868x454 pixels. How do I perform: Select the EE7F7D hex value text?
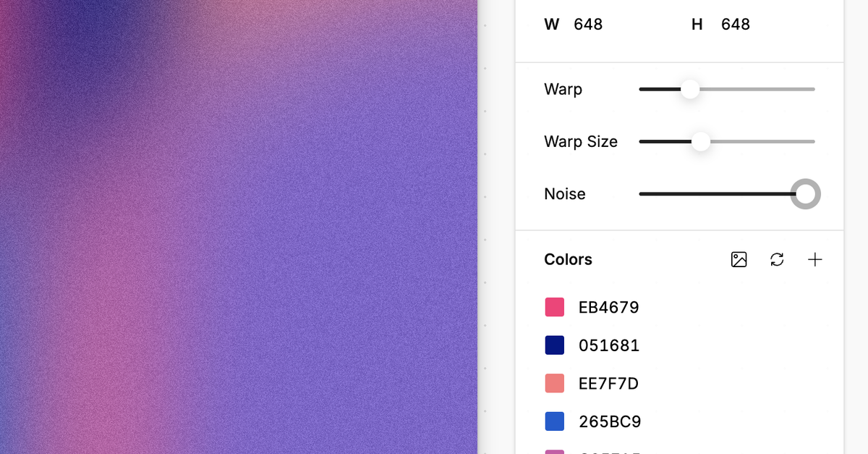[609, 383]
